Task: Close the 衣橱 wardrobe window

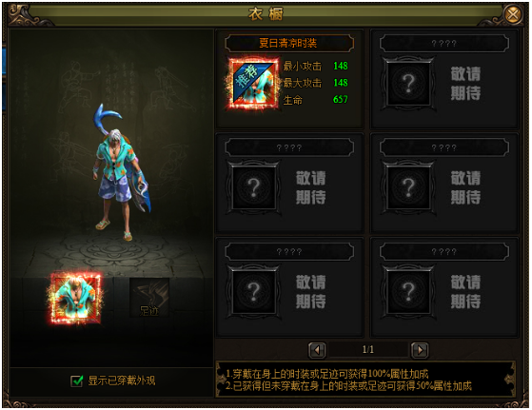Action: point(513,14)
